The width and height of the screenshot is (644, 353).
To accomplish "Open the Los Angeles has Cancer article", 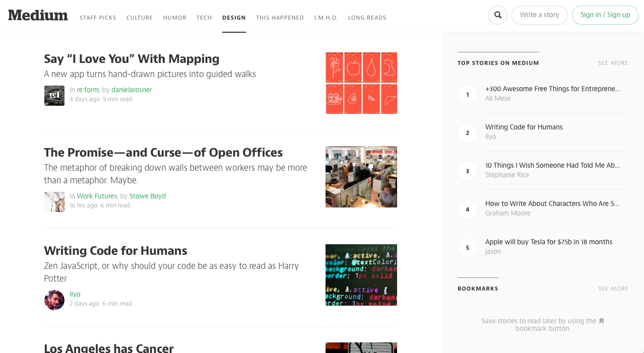I will [109, 347].
